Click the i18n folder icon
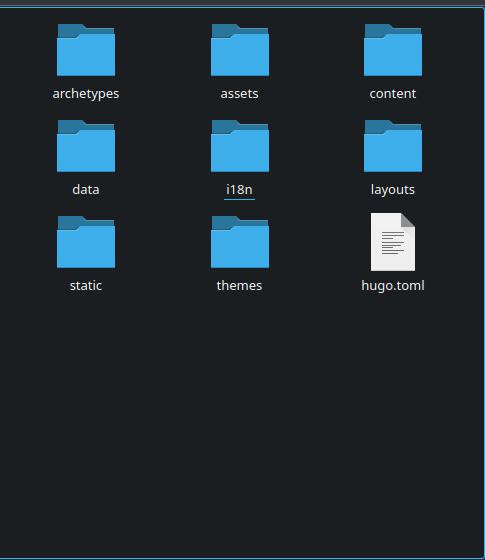Screen dimensions: 485x560 (x=240, y=146)
